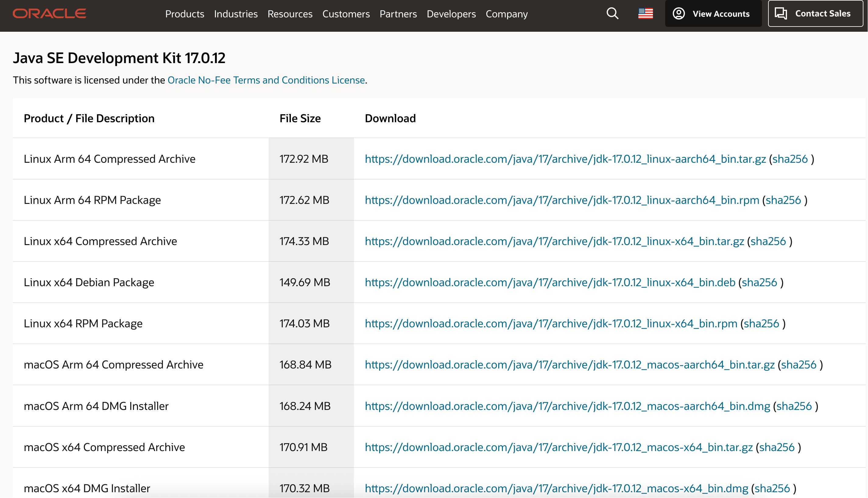Viewport: 868px width, 498px height.
Task: Download jdk-17.0.12_linux-x64_bin.deb
Action: pyautogui.click(x=550, y=282)
